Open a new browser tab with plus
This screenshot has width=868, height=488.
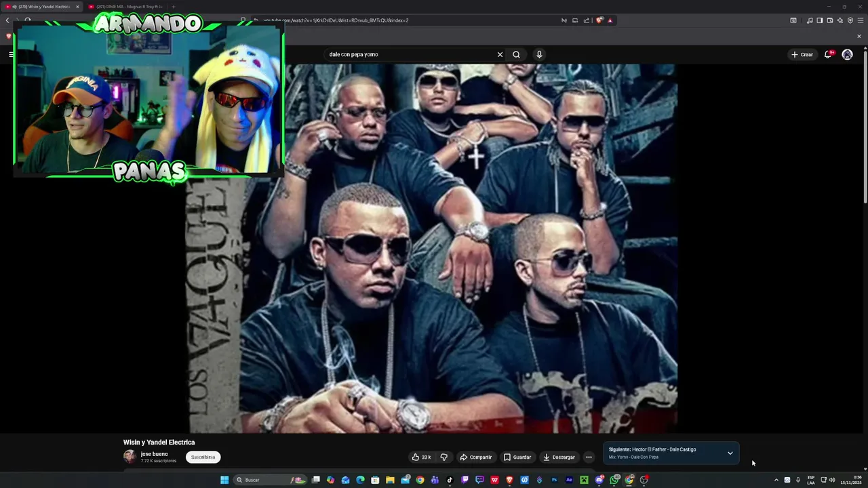[173, 7]
